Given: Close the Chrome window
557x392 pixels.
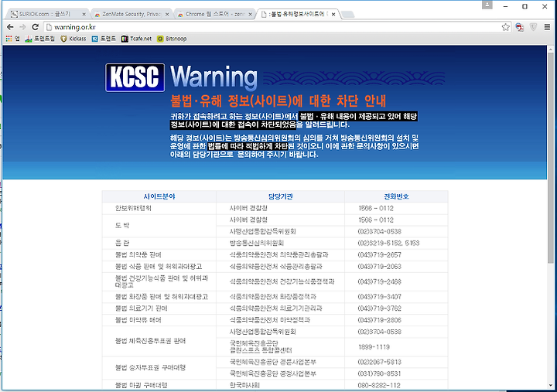Looking at the screenshot, I should pos(545,6).
